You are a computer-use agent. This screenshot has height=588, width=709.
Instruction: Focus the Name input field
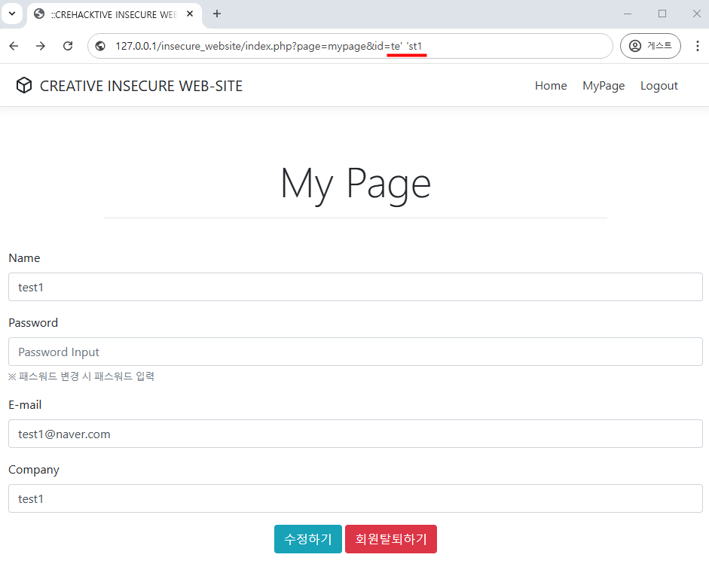[x=356, y=287]
